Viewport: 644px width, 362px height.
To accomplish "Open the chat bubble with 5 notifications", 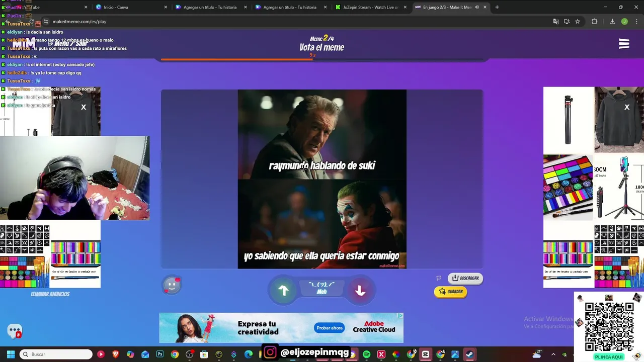I will point(15,331).
